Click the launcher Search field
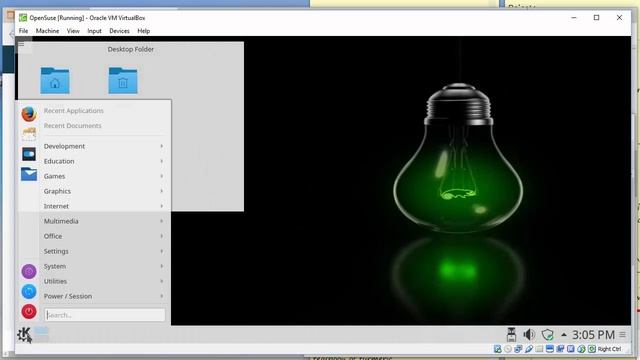This screenshot has height=360, width=640. (x=105, y=315)
